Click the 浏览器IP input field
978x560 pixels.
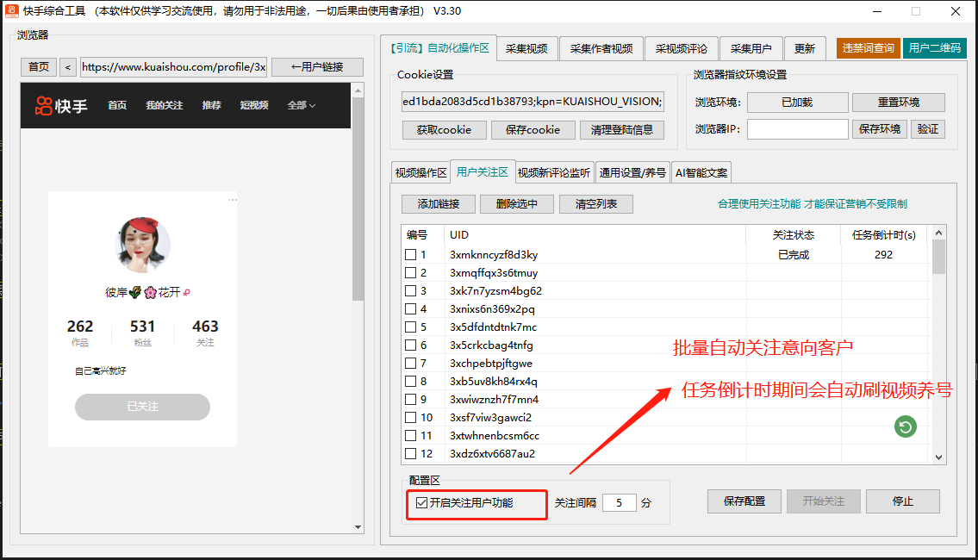pyautogui.click(x=797, y=129)
